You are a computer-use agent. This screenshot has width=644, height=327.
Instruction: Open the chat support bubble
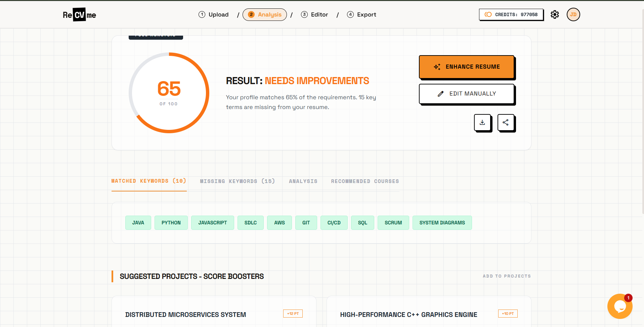(620, 306)
